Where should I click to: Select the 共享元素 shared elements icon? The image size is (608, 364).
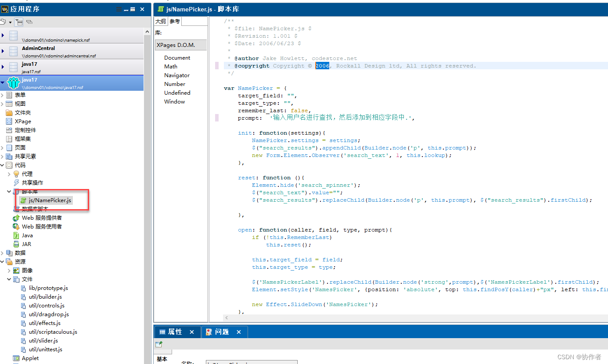click(9, 156)
